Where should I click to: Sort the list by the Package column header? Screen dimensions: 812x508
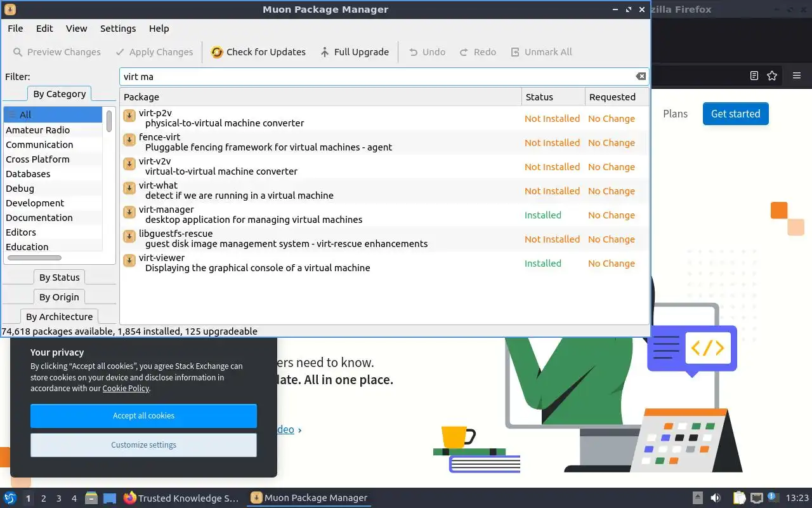320,97
